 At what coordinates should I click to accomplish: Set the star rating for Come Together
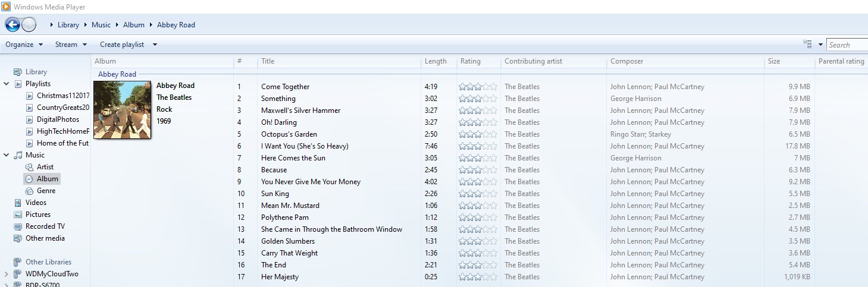[478, 87]
